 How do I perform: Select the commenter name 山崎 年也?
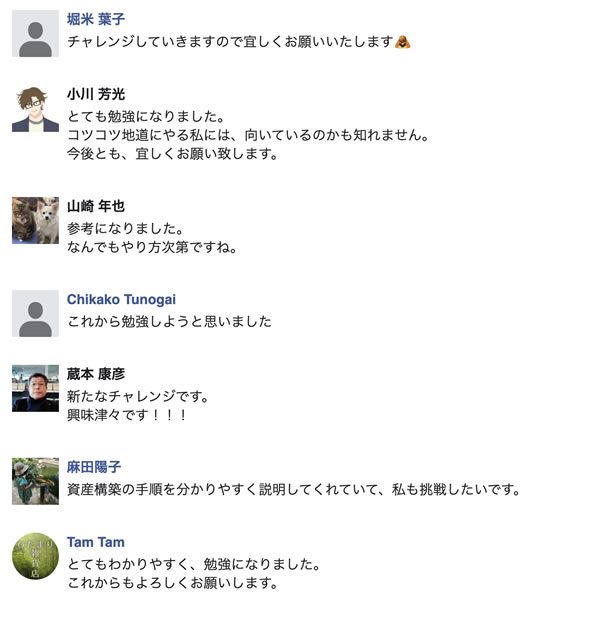click(x=96, y=206)
